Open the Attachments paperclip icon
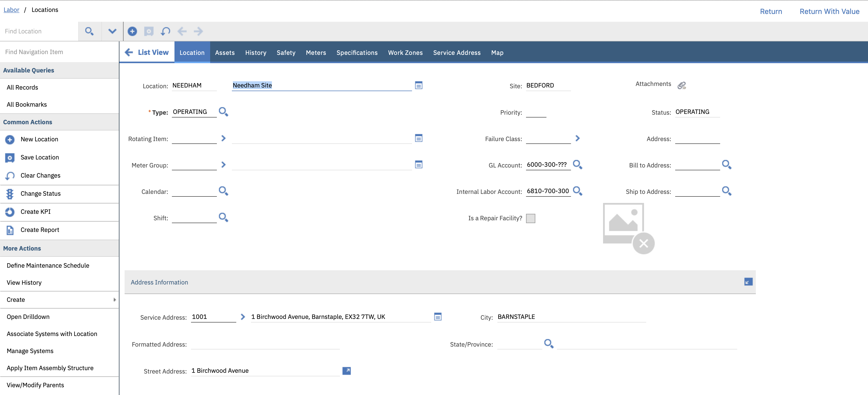Image resolution: width=868 pixels, height=395 pixels. (681, 85)
